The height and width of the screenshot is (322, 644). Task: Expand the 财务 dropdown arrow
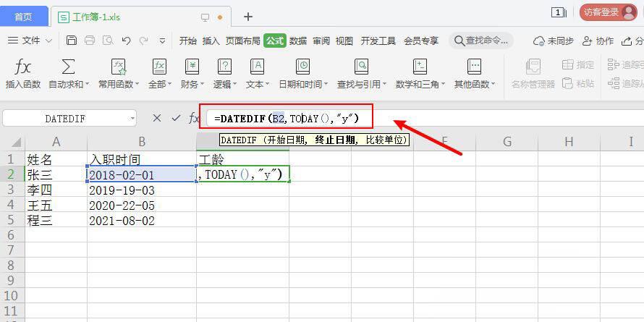[202, 85]
